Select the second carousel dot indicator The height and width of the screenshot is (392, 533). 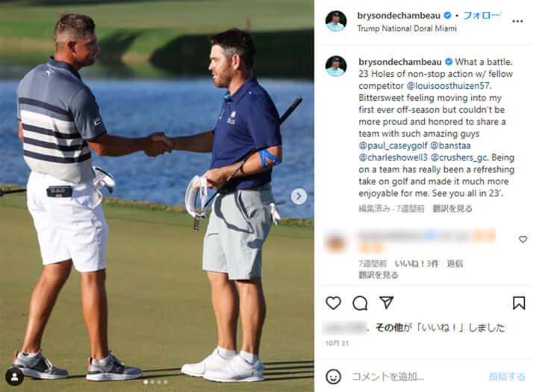(x=152, y=382)
